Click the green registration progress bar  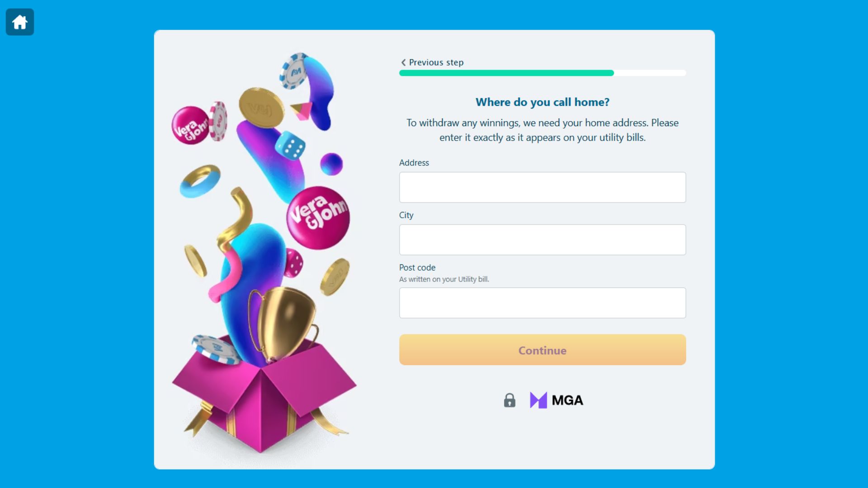pos(506,73)
